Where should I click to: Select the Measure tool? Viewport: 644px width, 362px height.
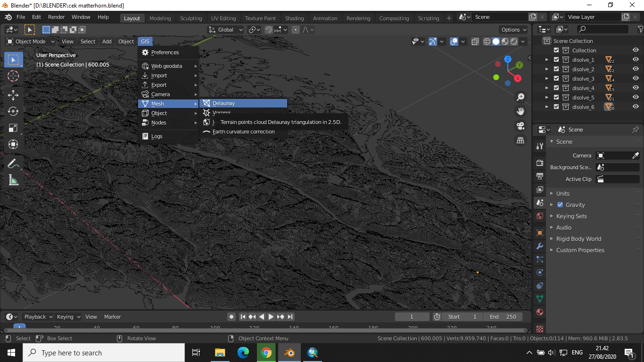pos(13,180)
